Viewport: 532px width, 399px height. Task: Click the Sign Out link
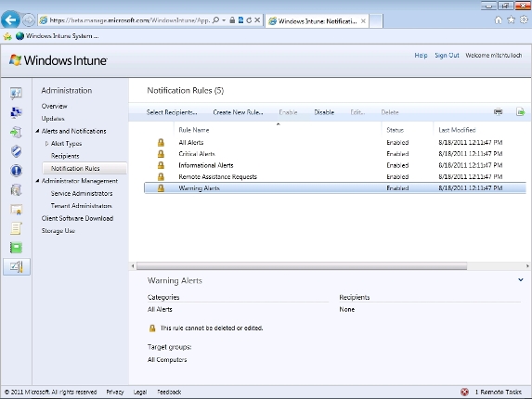click(x=447, y=56)
